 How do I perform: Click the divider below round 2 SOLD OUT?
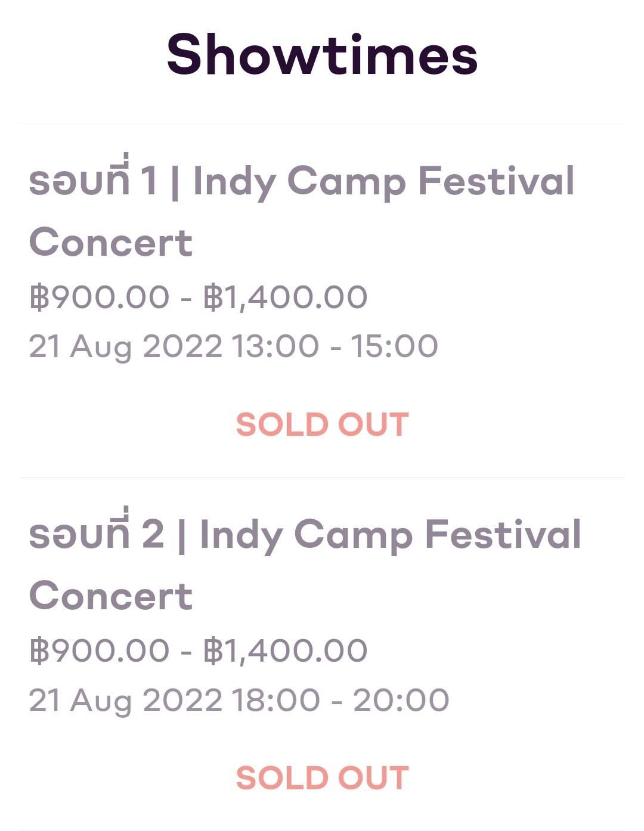[322, 829]
